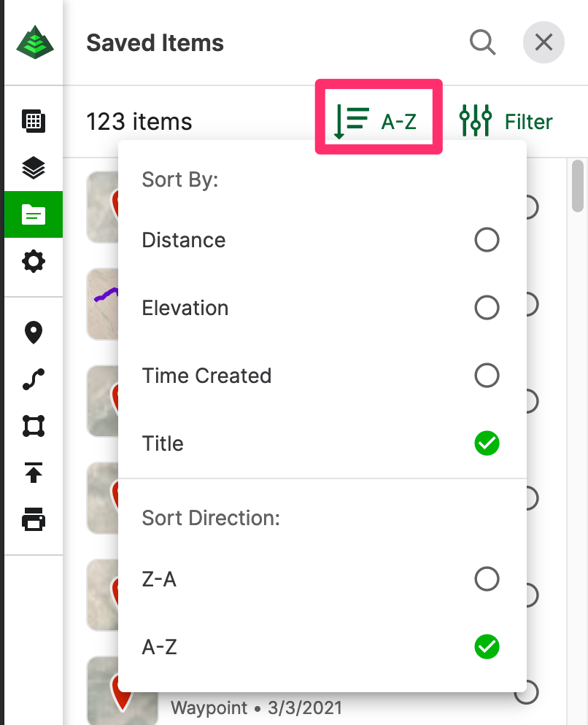Image resolution: width=588 pixels, height=725 pixels.
Task: Select the draw area polygon tool
Action: tap(34, 426)
